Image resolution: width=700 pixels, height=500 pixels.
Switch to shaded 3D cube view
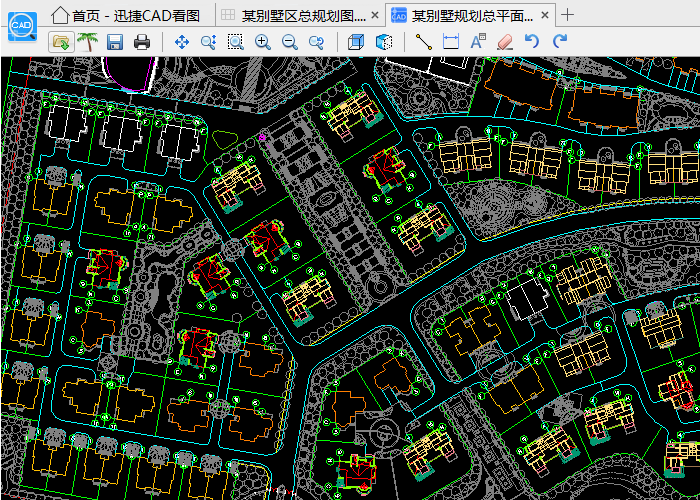tap(383, 42)
